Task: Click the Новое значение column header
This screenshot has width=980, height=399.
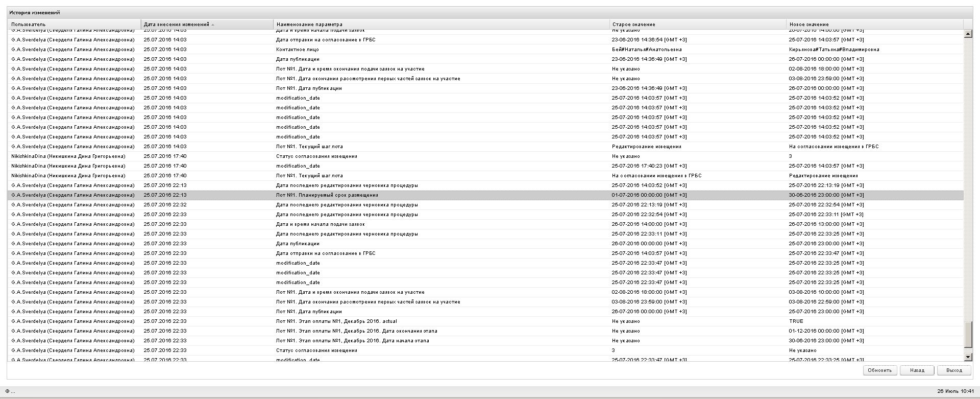Action: [x=809, y=25]
